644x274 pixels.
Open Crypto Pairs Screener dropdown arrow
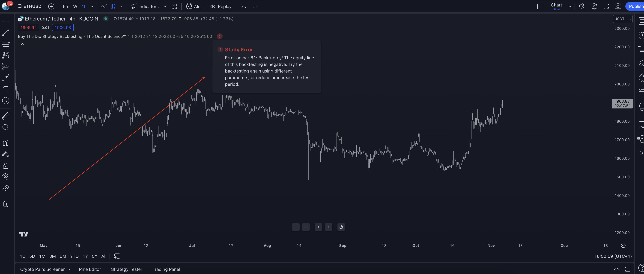point(70,269)
